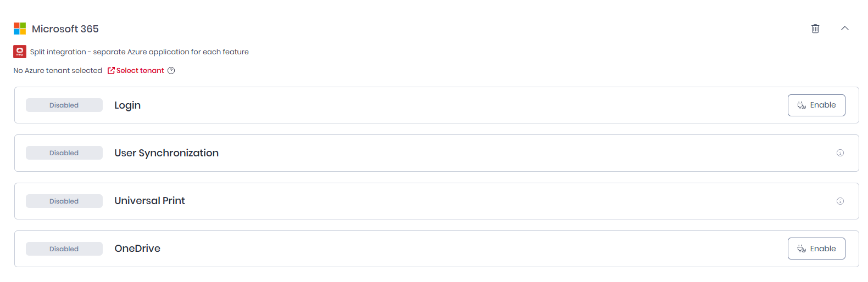Click the Disabled status badge for OneDrive

tap(64, 249)
